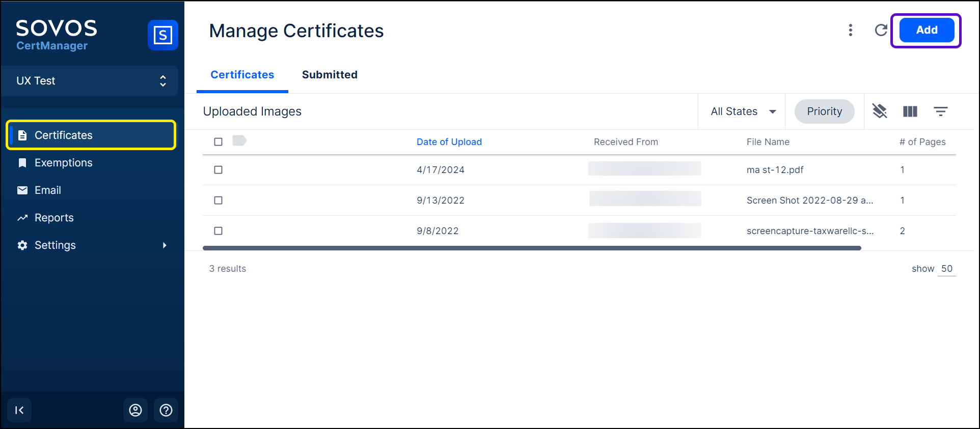This screenshot has height=429, width=980.
Task: Open the user account profile icon
Action: pyautogui.click(x=135, y=410)
